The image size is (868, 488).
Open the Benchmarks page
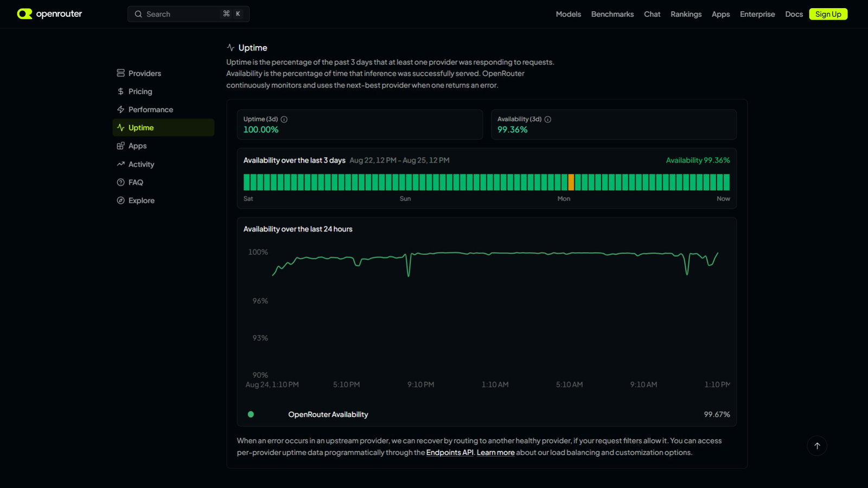[612, 14]
